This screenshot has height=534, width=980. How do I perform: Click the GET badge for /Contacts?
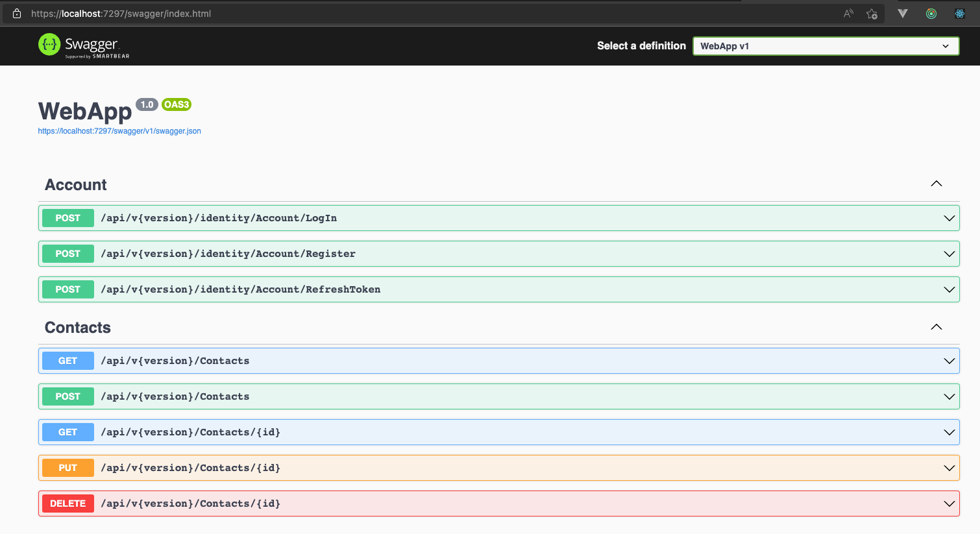click(68, 361)
